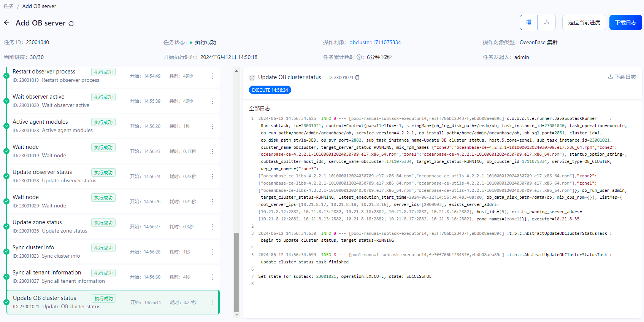Open more options for Sync all tenant information
This screenshot has width=644, height=322.
tap(213, 277)
